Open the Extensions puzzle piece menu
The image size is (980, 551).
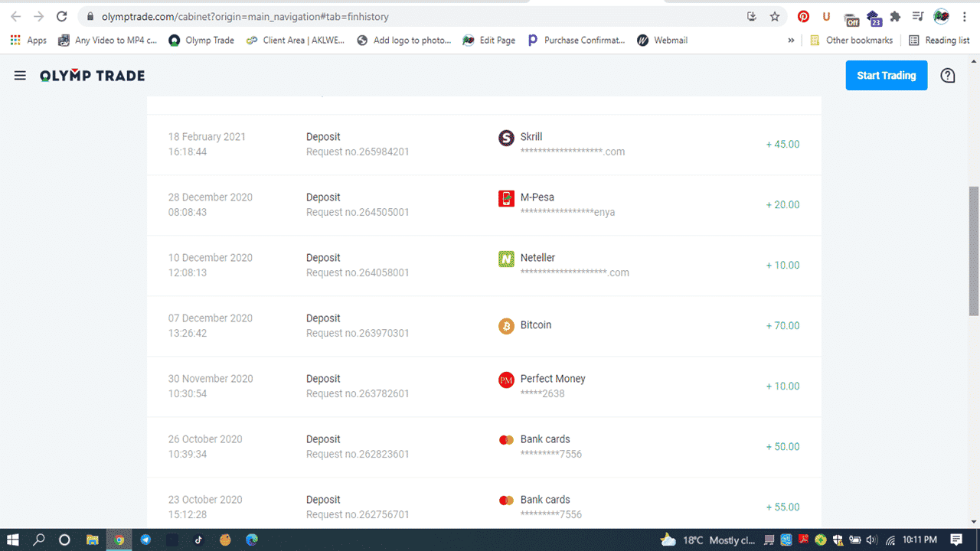point(895,16)
